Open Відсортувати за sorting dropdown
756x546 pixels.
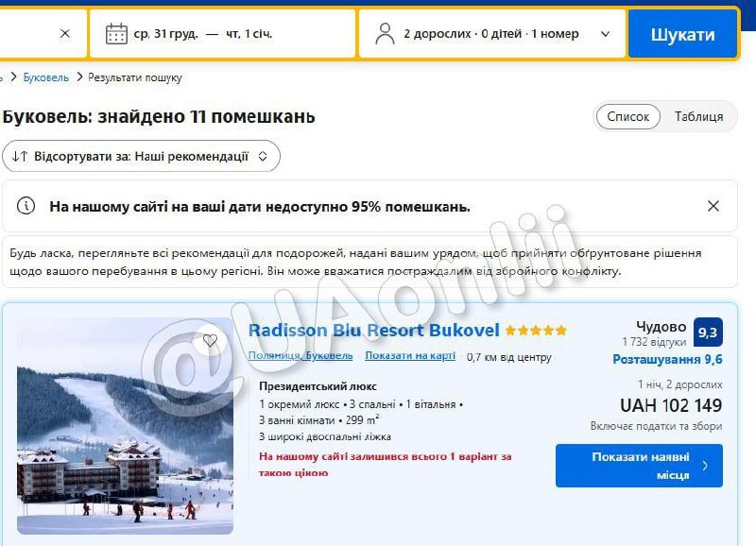point(141,156)
